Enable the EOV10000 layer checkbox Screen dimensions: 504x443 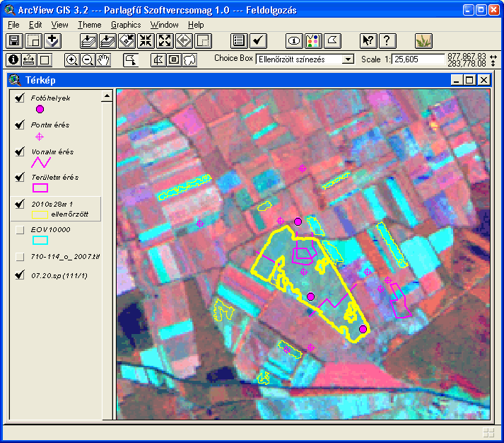(x=19, y=230)
